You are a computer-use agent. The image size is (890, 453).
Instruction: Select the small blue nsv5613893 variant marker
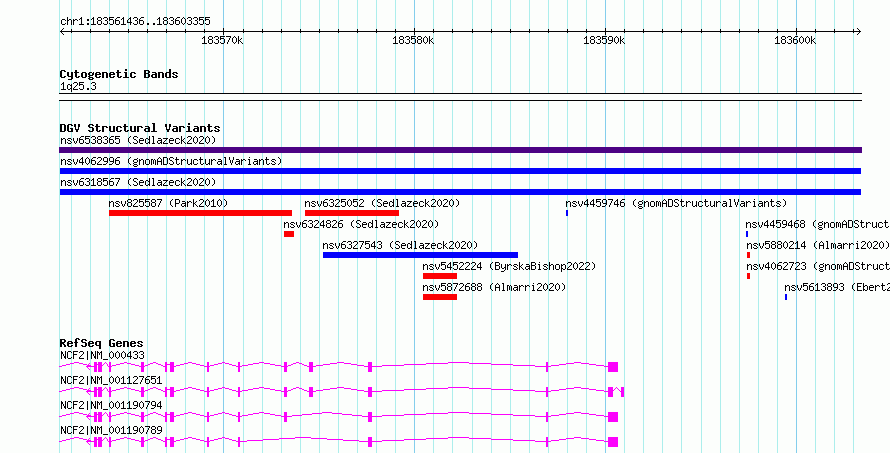click(786, 297)
